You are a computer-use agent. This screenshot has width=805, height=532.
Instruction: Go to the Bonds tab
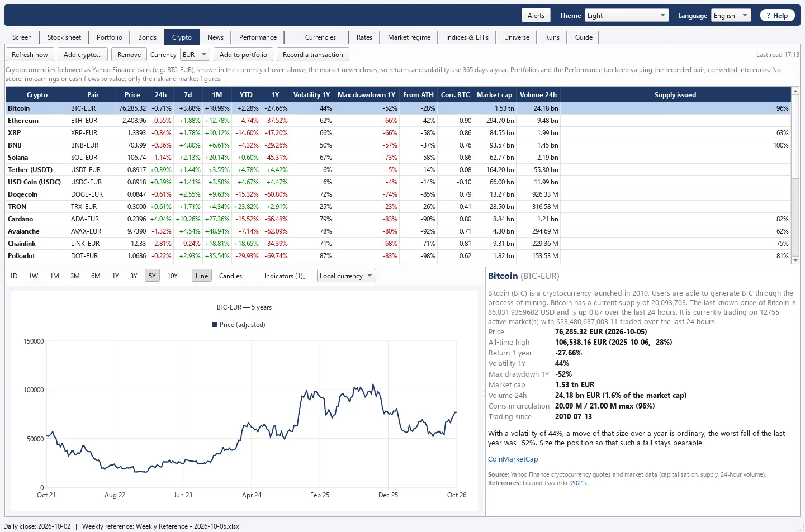coord(147,37)
